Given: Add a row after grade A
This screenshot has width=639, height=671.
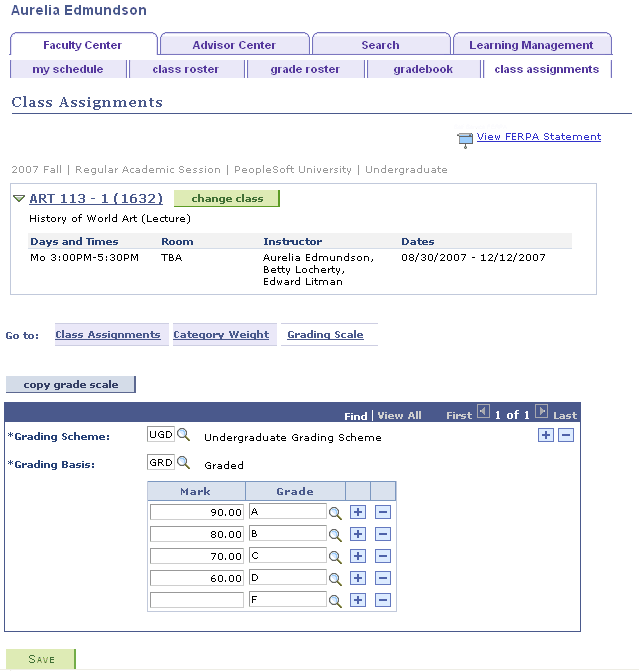Looking at the screenshot, I should pyautogui.click(x=358, y=512).
